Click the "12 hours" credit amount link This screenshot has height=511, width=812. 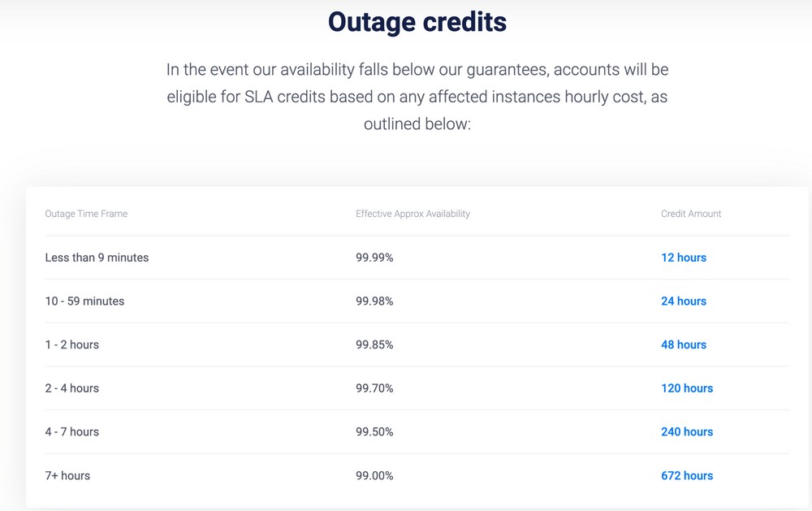(x=683, y=258)
